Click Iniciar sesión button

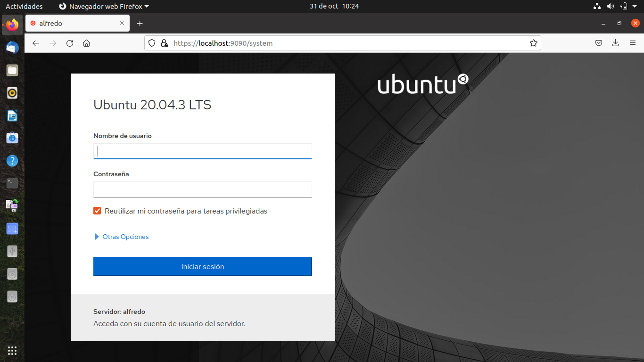tap(203, 266)
